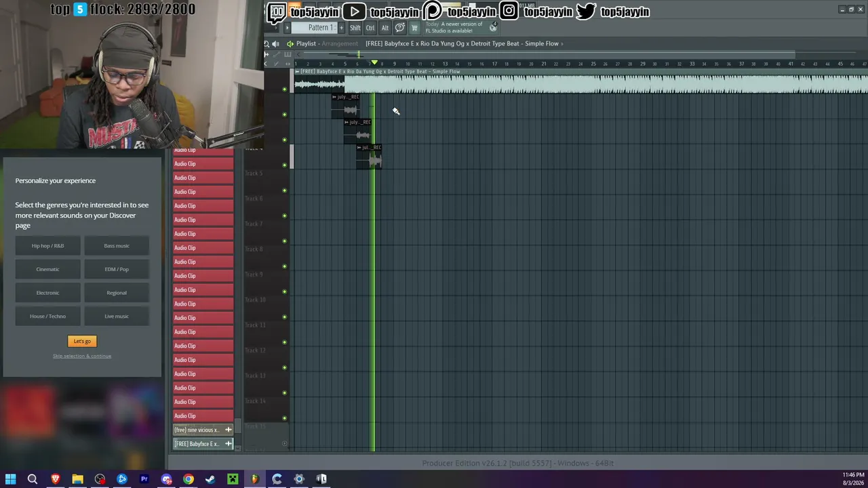Click the playhead marker on the timeline ruler
Screen dimensions: 868x488
click(x=374, y=63)
